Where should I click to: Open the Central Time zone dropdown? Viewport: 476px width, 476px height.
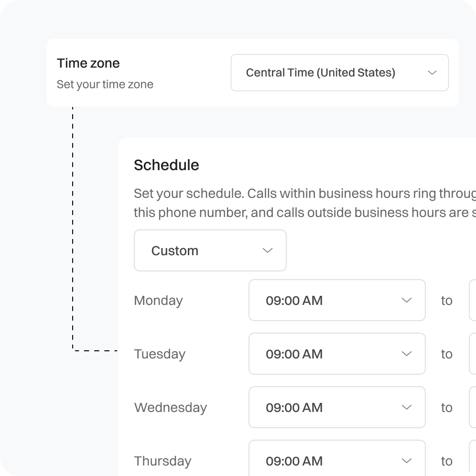point(339,73)
